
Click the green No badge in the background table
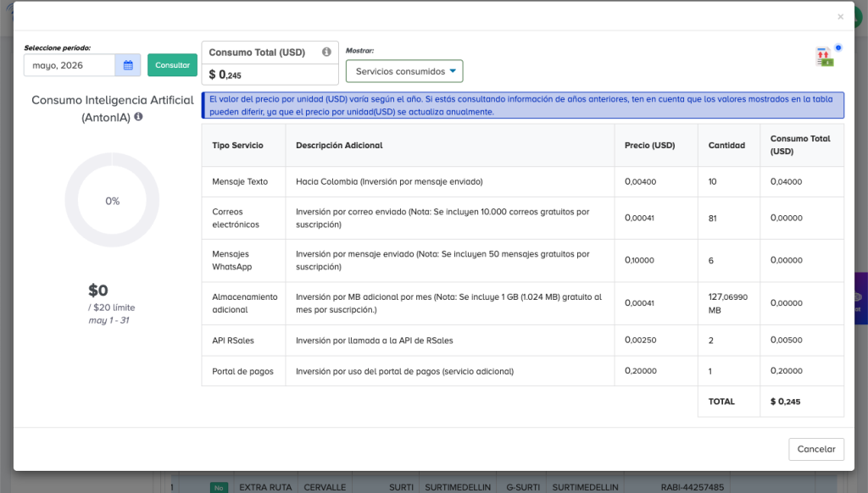click(x=219, y=487)
